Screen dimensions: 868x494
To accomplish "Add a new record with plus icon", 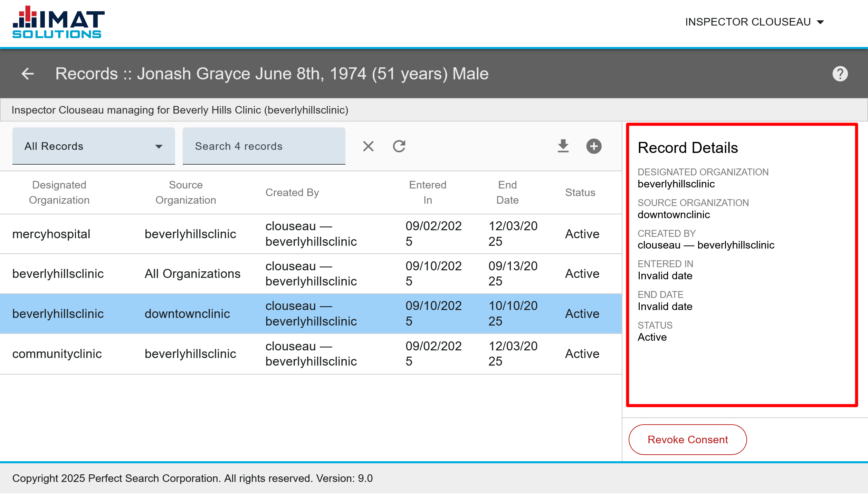I will 594,146.
